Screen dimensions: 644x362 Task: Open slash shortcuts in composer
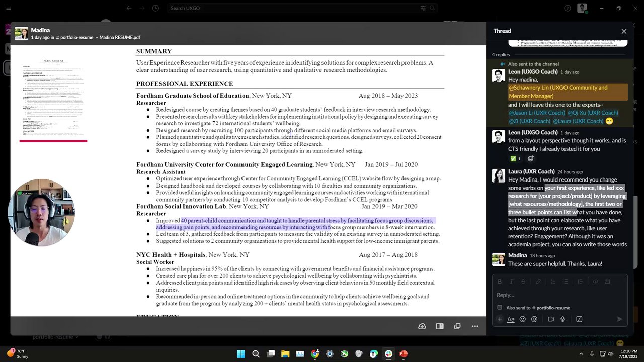[x=579, y=319]
